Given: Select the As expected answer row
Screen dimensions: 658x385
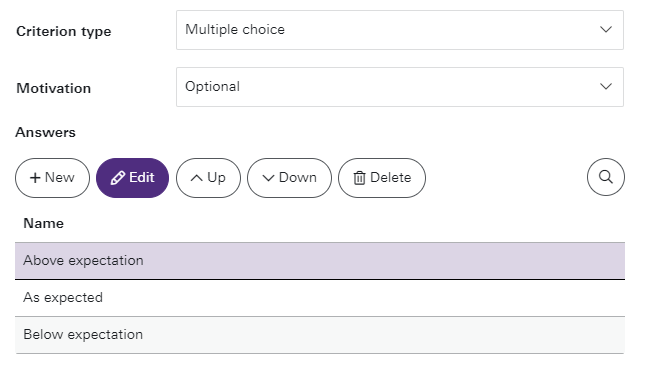Looking at the screenshot, I should 320,298.
